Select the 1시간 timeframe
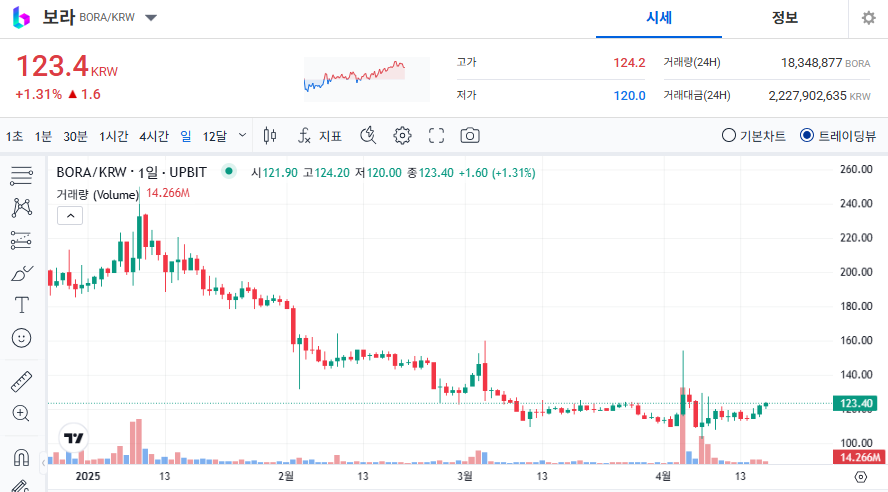The image size is (888, 492). point(113,136)
